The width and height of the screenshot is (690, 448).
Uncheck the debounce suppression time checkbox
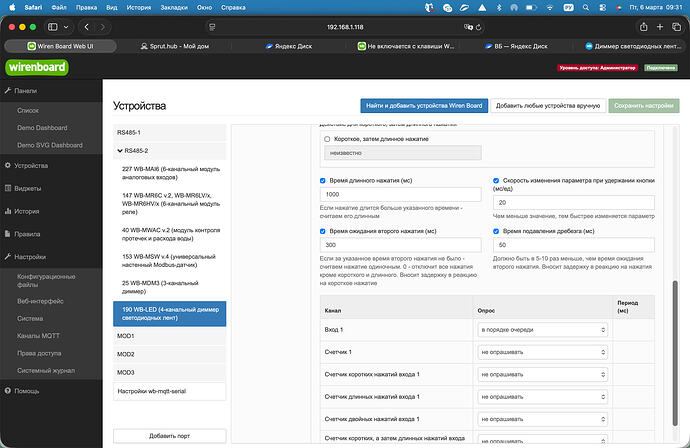point(496,231)
